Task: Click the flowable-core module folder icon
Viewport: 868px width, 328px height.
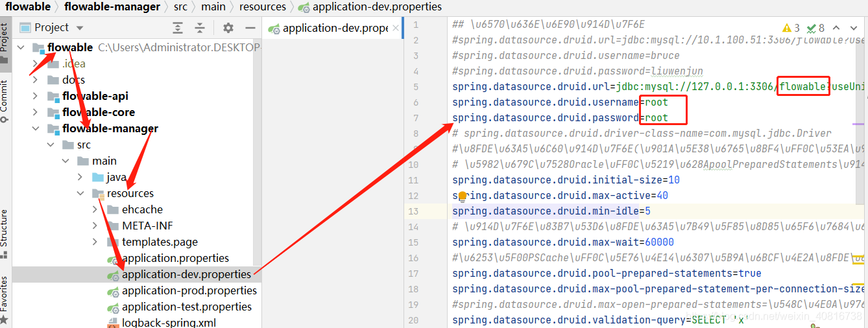Action: click(53, 112)
